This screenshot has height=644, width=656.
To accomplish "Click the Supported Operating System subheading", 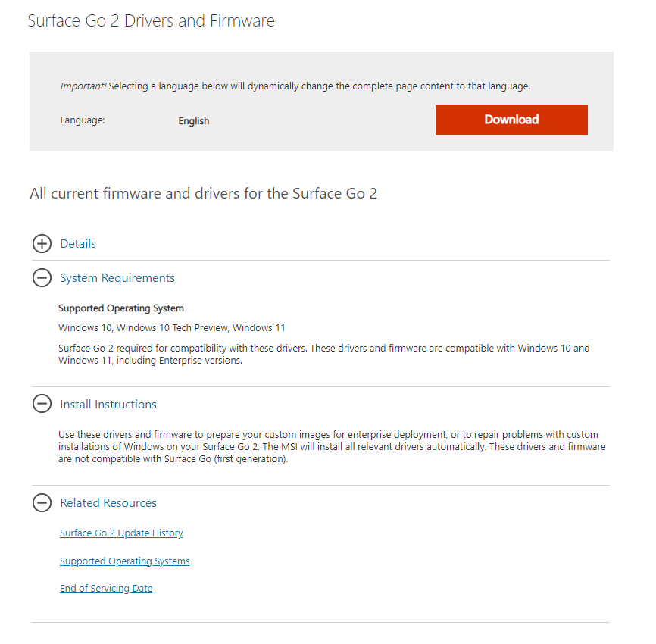I will coord(121,308).
